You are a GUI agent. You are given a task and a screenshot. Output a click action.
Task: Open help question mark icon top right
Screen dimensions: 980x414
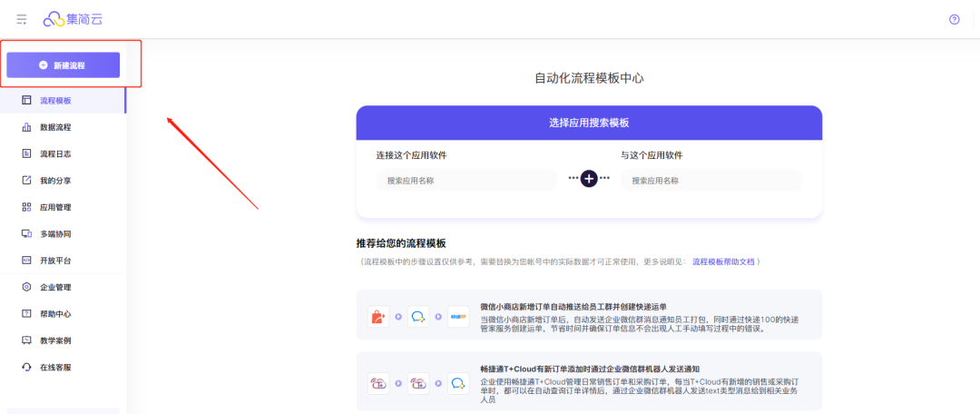coord(954,19)
